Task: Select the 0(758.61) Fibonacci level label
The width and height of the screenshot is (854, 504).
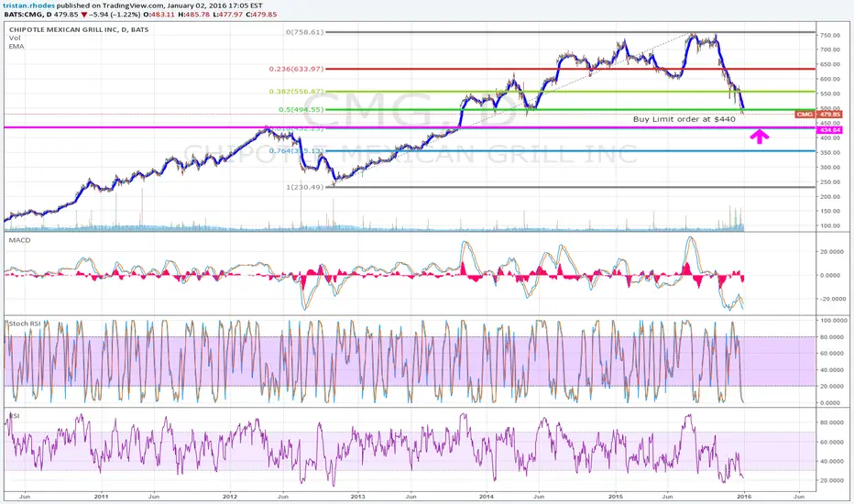Action: pos(304,32)
